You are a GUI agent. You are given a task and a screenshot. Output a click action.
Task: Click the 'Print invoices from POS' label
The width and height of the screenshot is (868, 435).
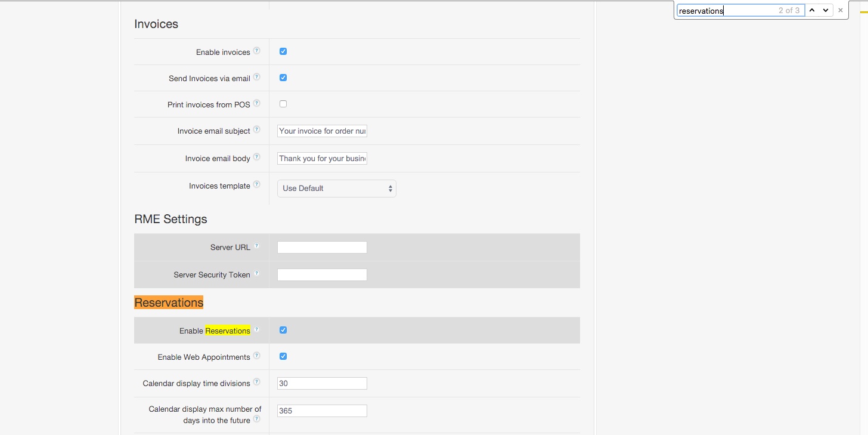pos(209,104)
